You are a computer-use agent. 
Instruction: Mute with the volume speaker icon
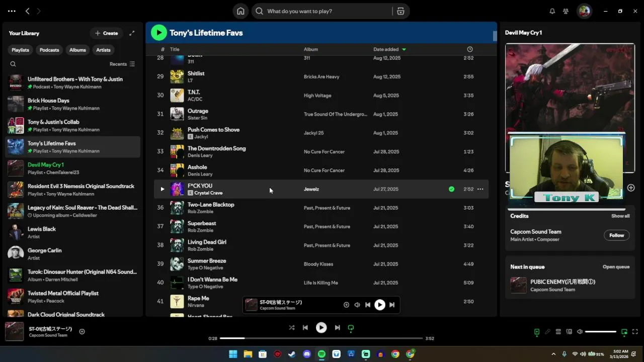click(580, 332)
